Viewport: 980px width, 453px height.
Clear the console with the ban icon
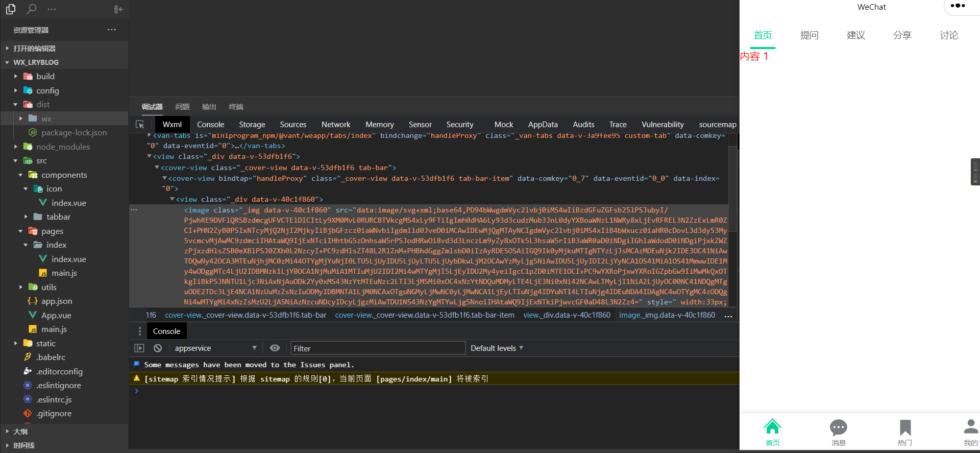(158, 348)
